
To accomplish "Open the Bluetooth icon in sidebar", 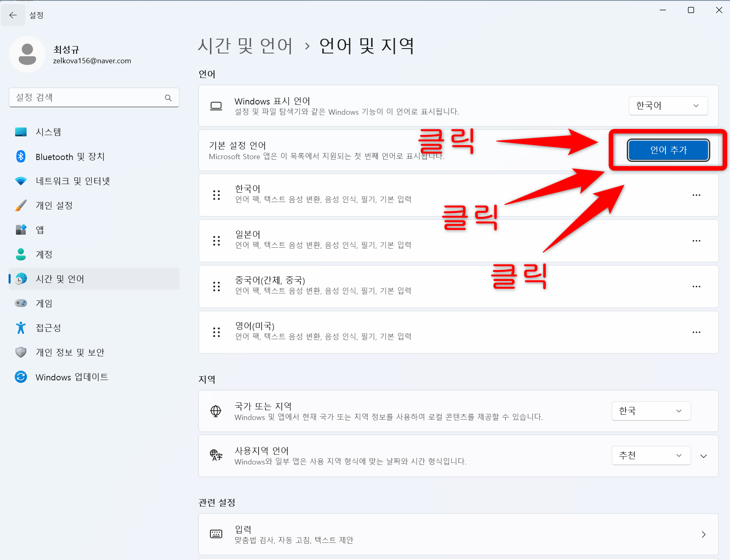I will pos(21,156).
